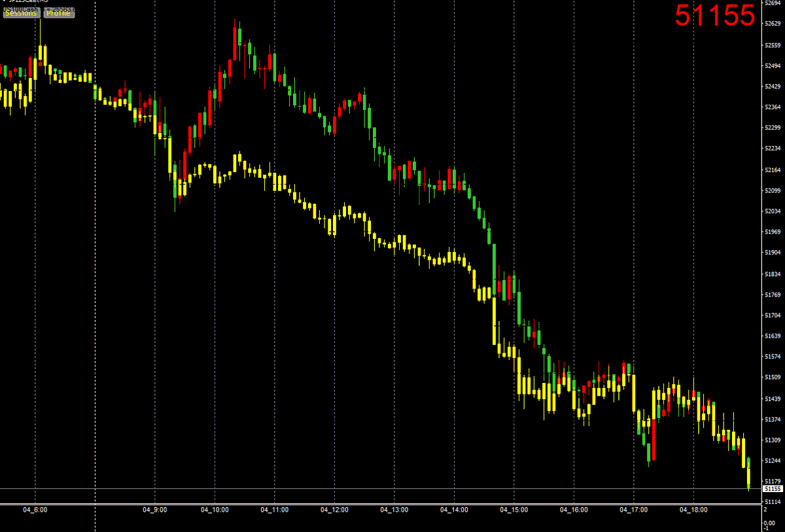Click the large red 51155 price readout
The image size is (785, 532).
coord(715,16)
